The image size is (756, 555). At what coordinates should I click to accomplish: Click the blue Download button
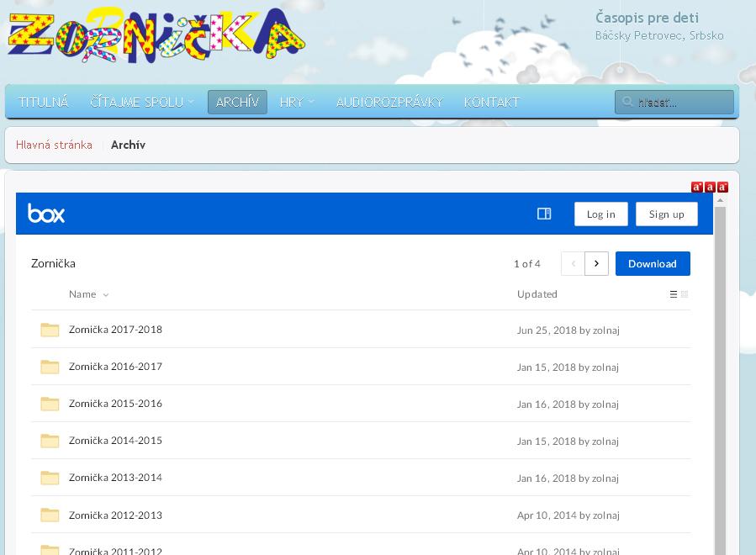(x=653, y=263)
